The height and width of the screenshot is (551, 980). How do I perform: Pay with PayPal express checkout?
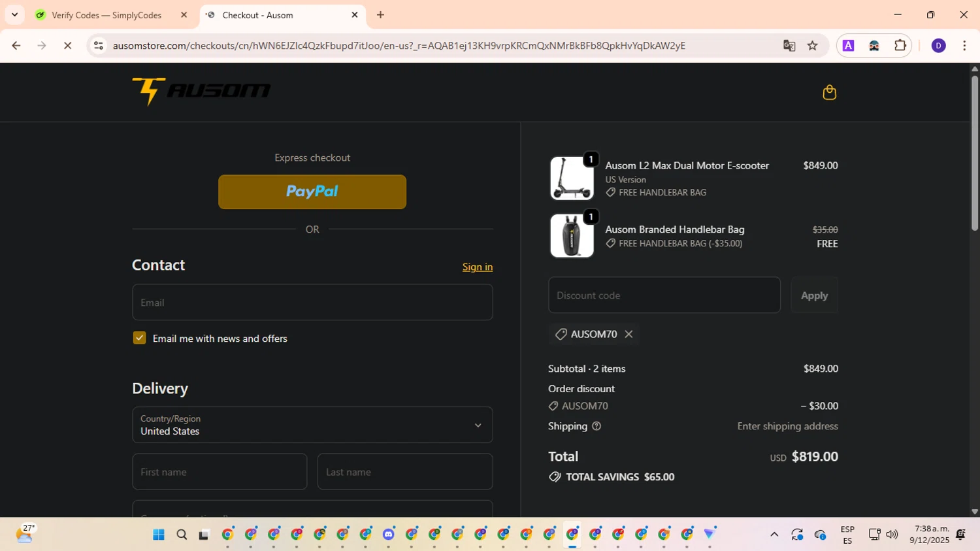click(312, 192)
